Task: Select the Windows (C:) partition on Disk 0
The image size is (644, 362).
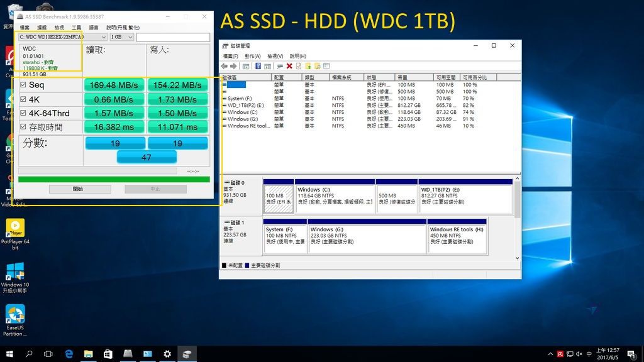Action: pos(335,198)
